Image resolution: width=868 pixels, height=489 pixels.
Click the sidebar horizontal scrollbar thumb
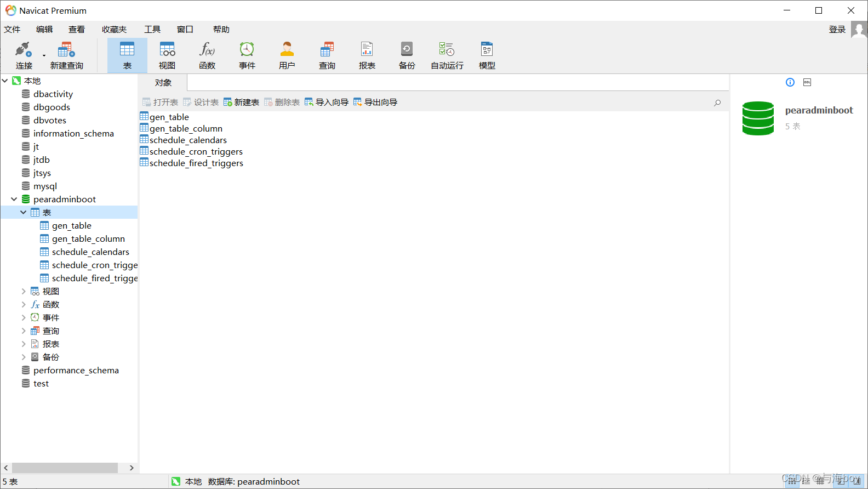tap(65, 468)
